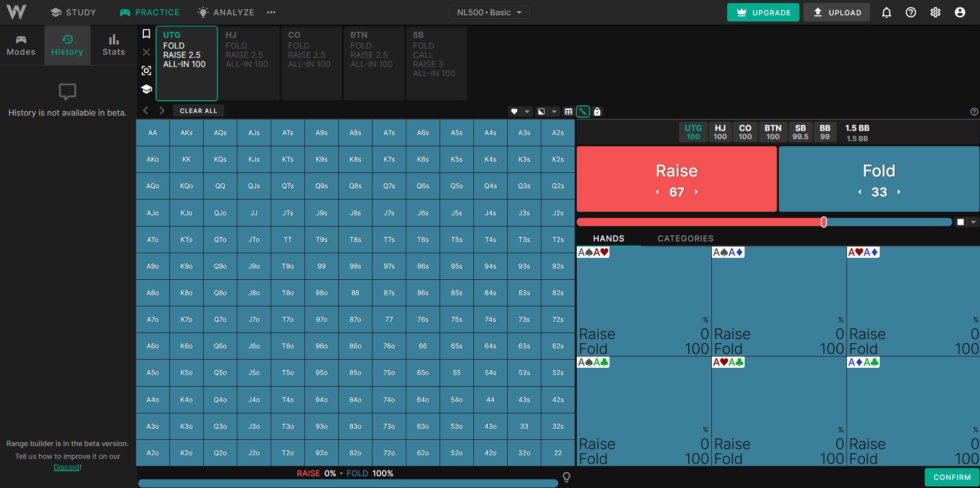Click the X close icon beside UTG card
Viewport: 980px width, 488px height.
click(146, 52)
